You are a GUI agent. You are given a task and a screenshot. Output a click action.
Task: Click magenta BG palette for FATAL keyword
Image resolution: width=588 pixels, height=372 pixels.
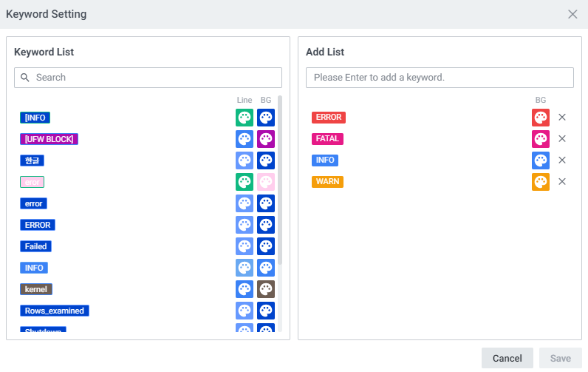click(541, 139)
